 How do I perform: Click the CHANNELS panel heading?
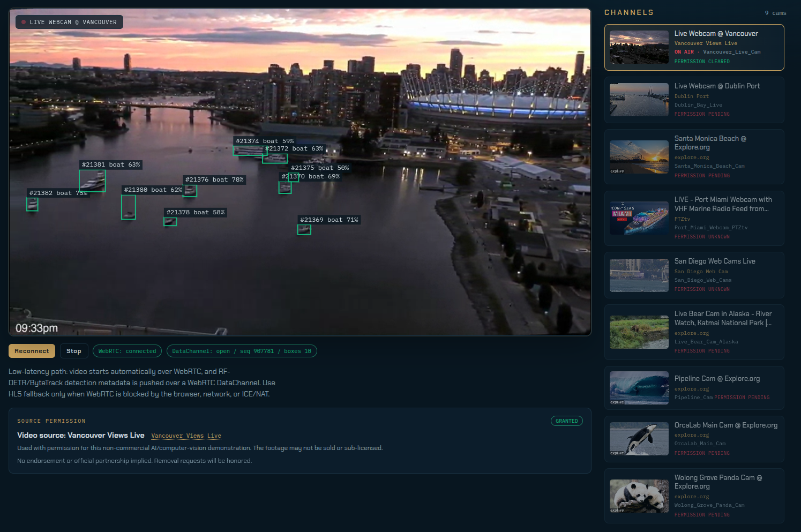(629, 12)
